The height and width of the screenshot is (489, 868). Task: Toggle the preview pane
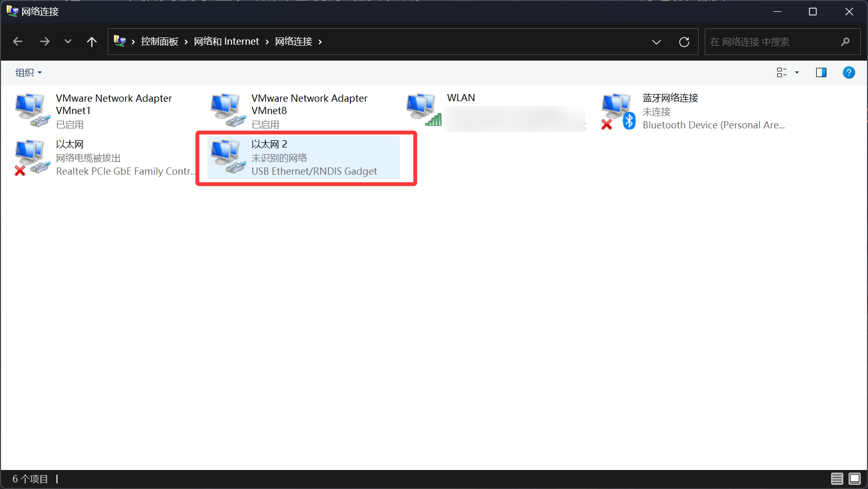(x=821, y=72)
